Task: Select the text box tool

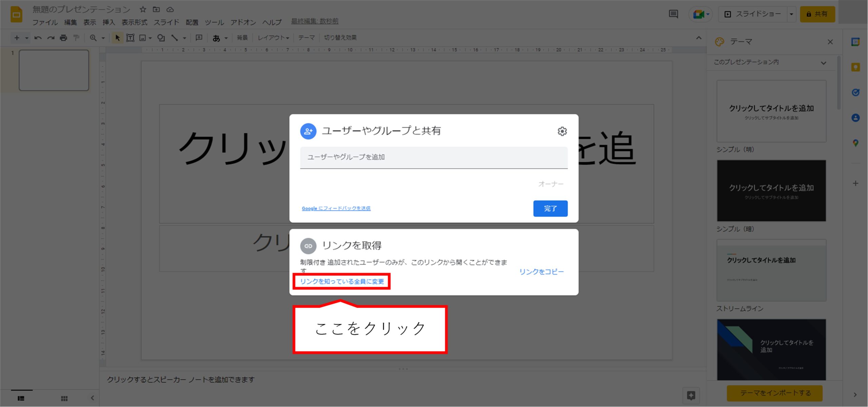Action: 130,38
